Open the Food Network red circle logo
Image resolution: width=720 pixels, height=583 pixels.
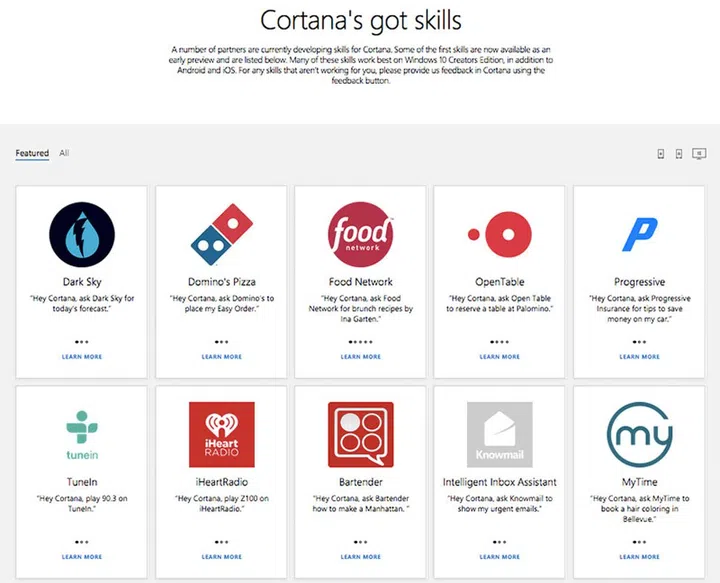click(x=360, y=235)
